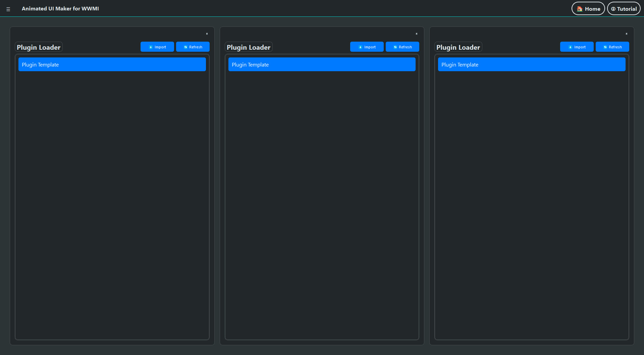Viewport: 644px width, 355px height.
Task: Select Plugin Template in the rightmost panel
Action: point(532,64)
